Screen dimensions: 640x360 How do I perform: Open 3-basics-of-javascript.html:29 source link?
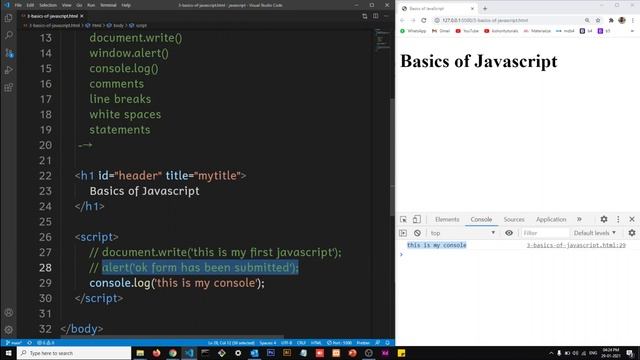(x=576, y=245)
